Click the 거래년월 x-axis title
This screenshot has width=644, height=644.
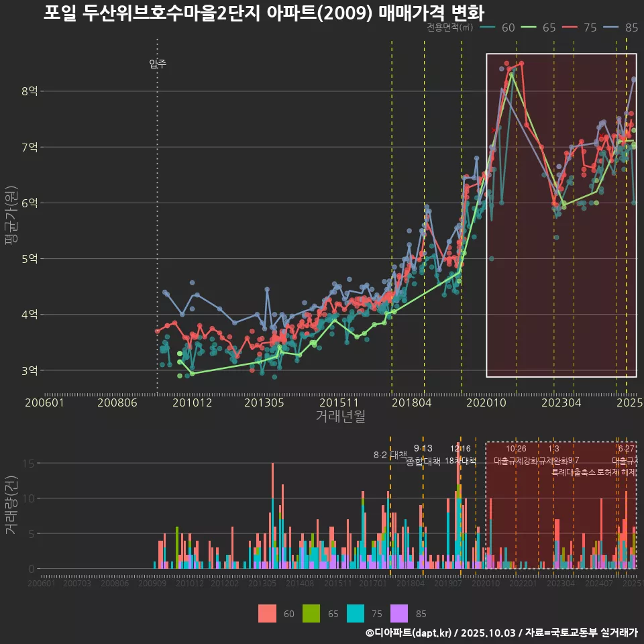click(x=341, y=417)
